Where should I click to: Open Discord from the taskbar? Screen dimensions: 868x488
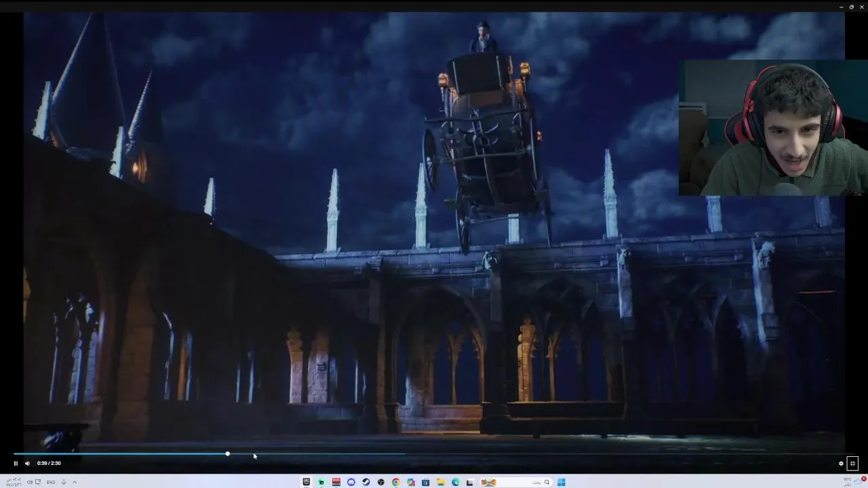point(351,482)
